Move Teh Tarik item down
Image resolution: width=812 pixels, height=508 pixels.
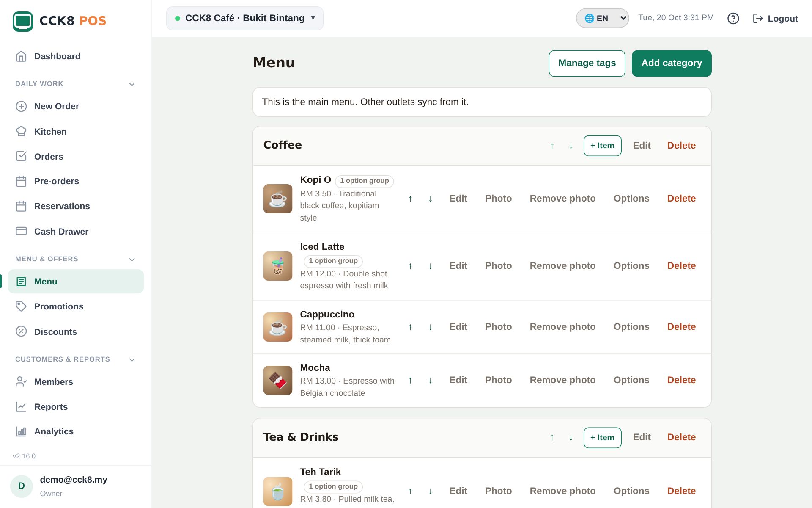point(430,491)
